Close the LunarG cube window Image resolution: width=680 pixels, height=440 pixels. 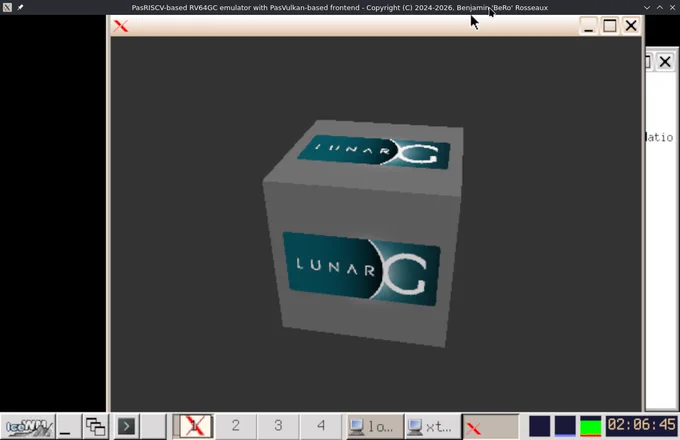click(631, 26)
